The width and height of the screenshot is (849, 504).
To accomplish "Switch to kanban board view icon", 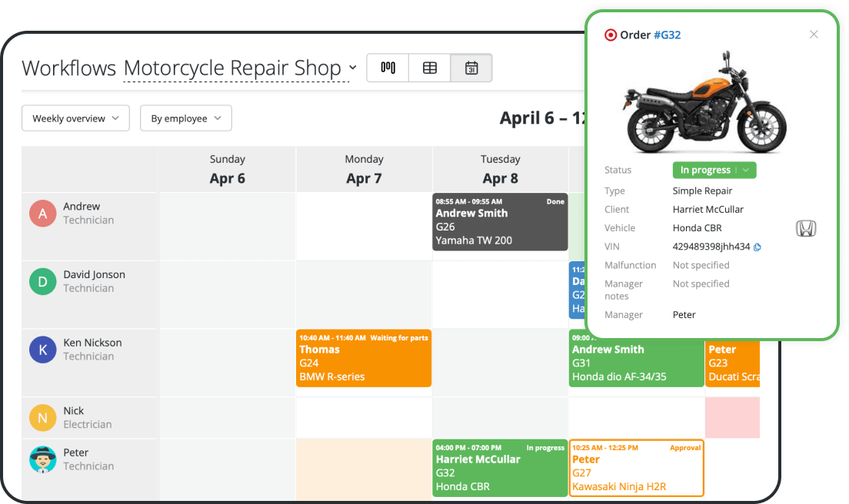I will coord(387,68).
